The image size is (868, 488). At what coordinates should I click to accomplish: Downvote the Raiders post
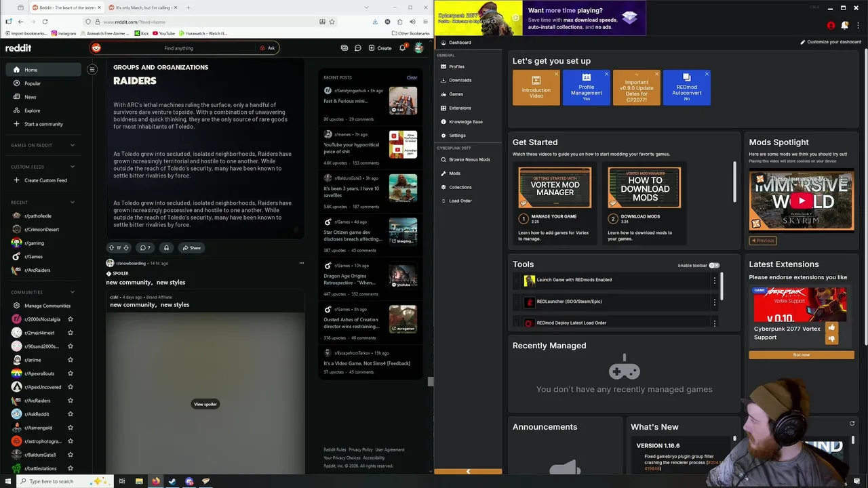pyautogui.click(x=126, y=247)
